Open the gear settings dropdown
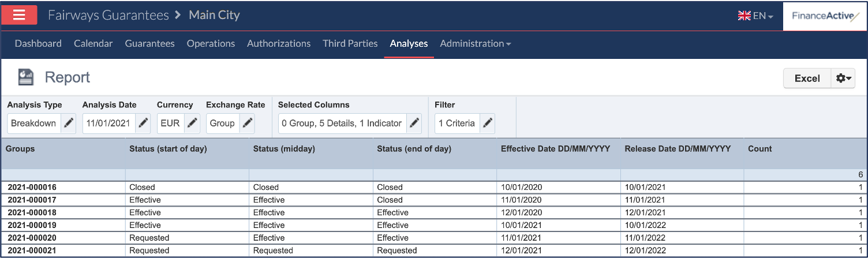This screenshot has width=868, height=258. (x=843, y=78)
